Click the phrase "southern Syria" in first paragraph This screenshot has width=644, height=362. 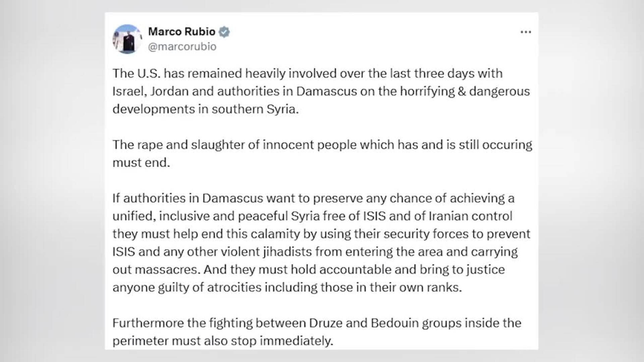pos(255,109)
